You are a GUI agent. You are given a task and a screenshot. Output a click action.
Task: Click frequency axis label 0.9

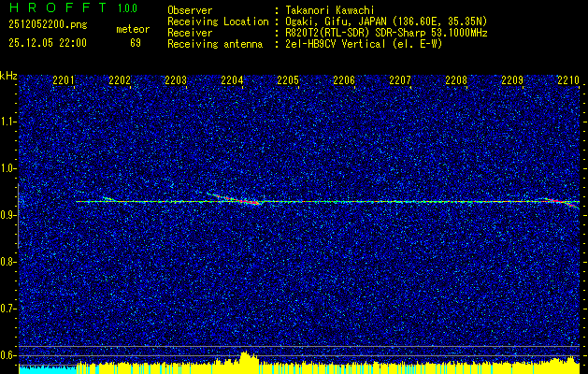[x=7, y=215]
